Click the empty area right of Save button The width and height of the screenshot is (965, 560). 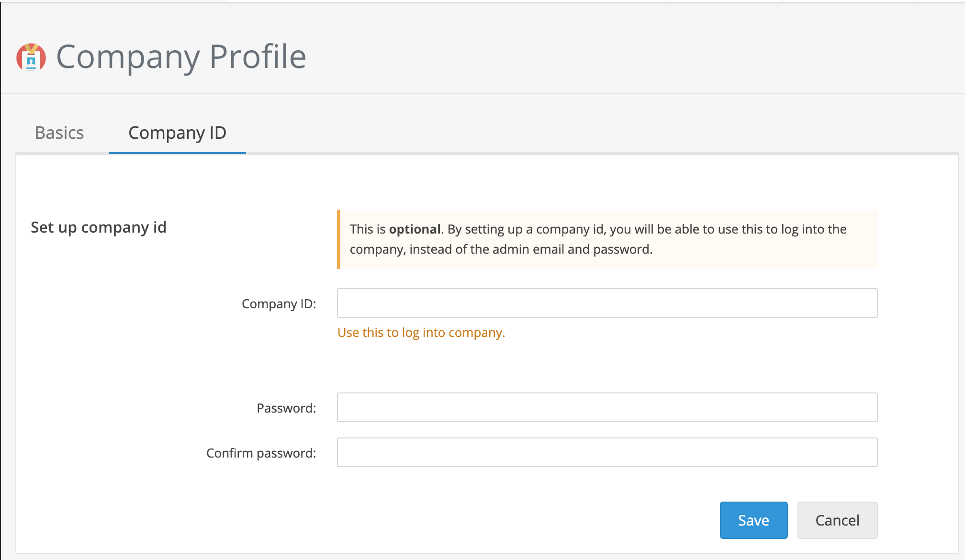click(924, 520)
